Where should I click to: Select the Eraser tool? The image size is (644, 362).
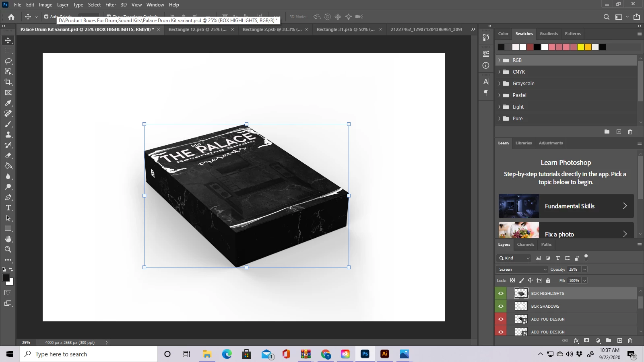pyautogui.click(x=8, y=155)
